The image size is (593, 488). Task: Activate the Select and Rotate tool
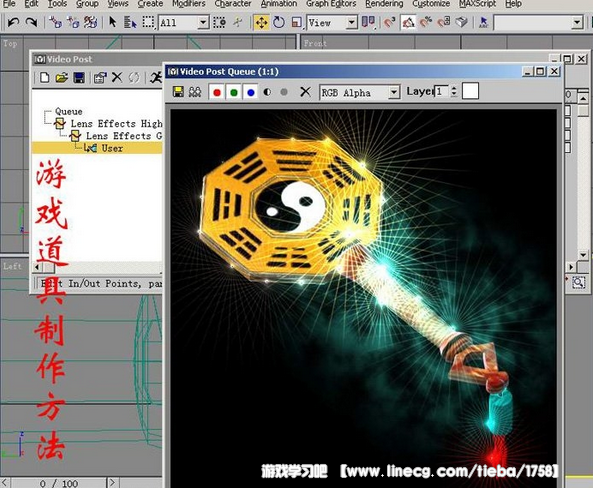279,22
